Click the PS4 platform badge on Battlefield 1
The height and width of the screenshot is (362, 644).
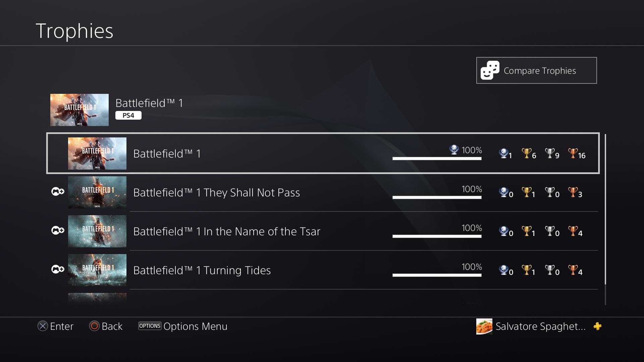pyautogui.click(x=129, y=115)
